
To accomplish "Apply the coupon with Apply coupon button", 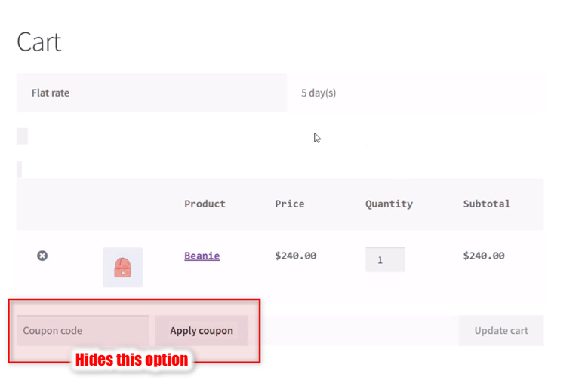I will coord(202,330).
